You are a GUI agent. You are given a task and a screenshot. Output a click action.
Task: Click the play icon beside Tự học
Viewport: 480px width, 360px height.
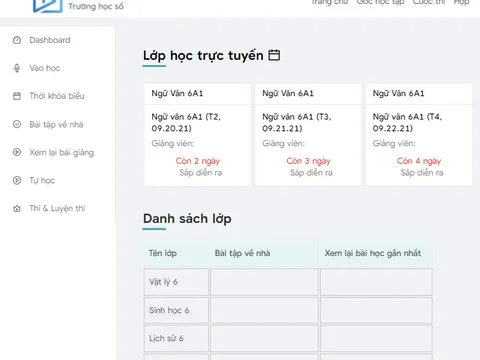click(17, 180)
